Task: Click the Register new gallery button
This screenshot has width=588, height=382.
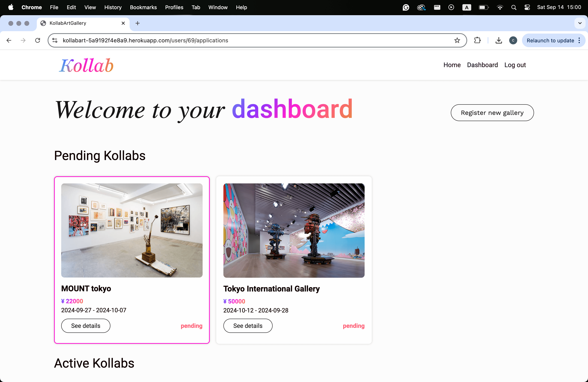Action: pyautogui.click(x=492, y=113)
